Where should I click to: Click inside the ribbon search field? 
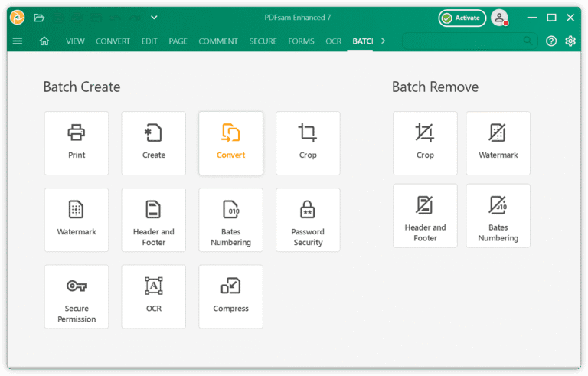pos(469,41)
